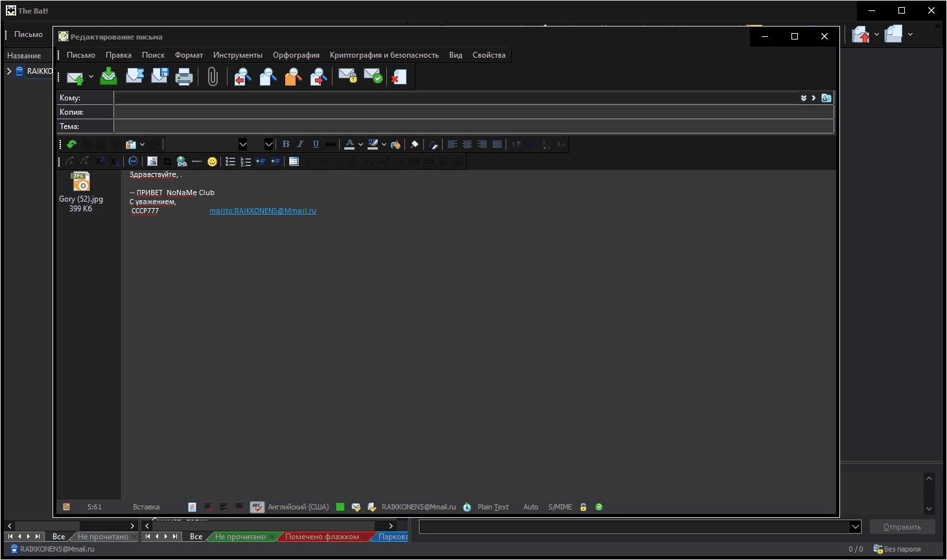The width and height of the screenshot is (947, 560).
Task: Insert a table in the editor
Action: (x=294, y=161)
